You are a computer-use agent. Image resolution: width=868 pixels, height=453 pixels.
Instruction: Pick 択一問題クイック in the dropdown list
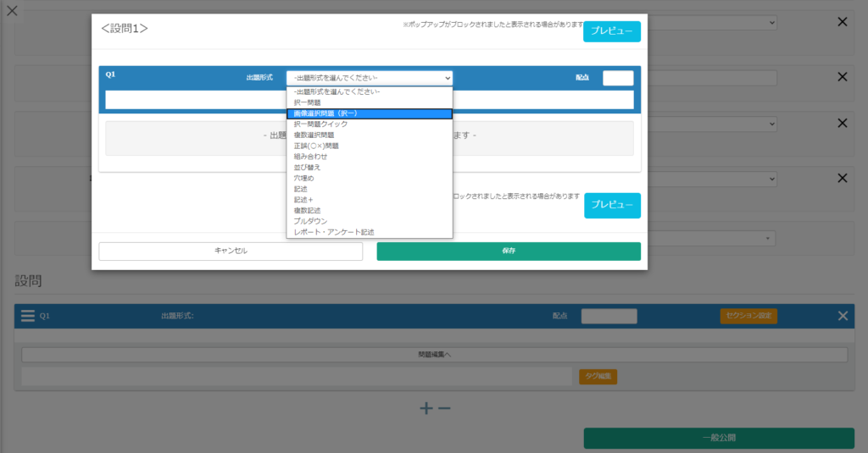click(370, 124)
